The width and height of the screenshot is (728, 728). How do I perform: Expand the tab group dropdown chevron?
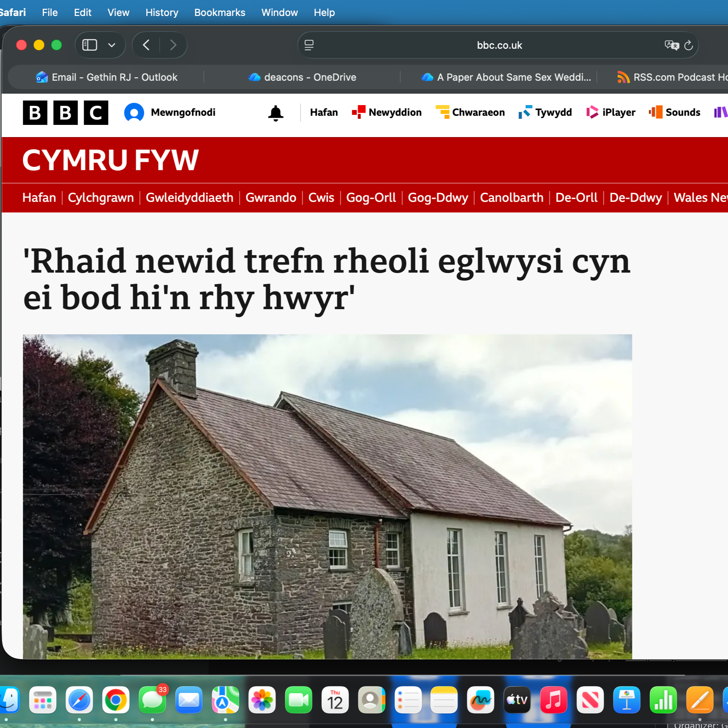click(x=112, y=45)
